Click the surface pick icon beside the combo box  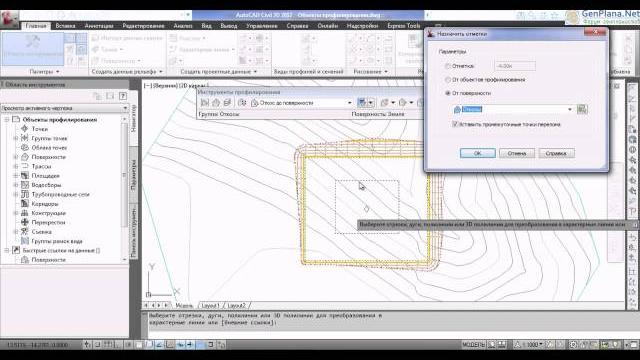click(x=582, y=109)
